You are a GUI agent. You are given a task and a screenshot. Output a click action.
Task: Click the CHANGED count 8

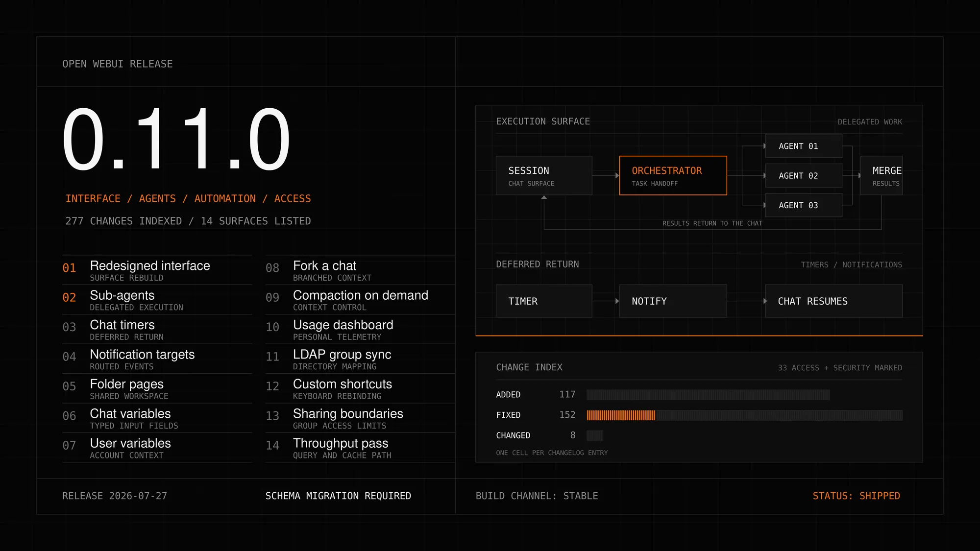(573, 435)
